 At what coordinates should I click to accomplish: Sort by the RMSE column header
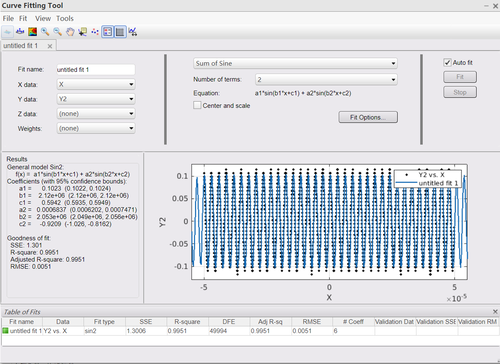pyautogui.click(x=312, y=322)
